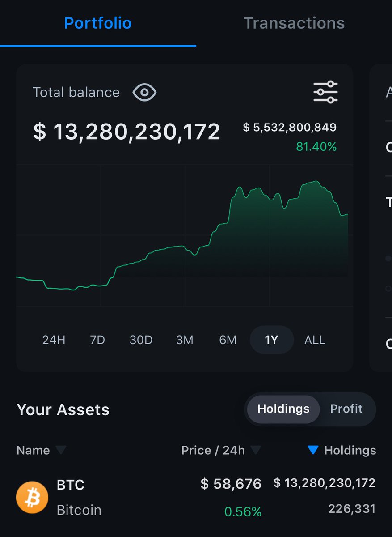This screenshot has height=537, width=392.
Task: Open the Portfolio tab
Action: [97, 23]
